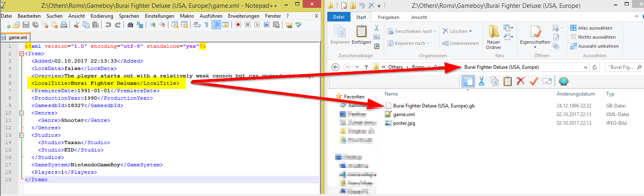Print the document with the Notepad++ printer icon

pyautogui.click(x=64, y=25)
